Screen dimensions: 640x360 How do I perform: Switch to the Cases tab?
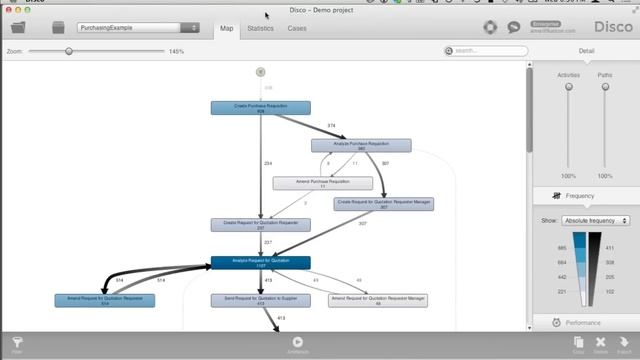pos(297,29)
